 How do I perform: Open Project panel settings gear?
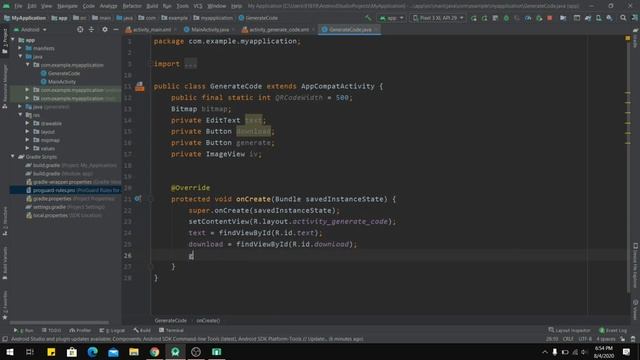(105, 29)
